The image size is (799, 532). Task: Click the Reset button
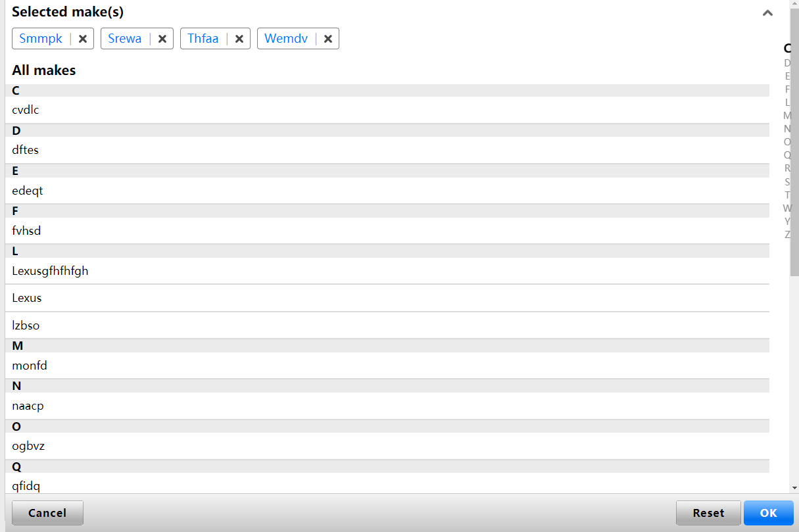(708, 513)
